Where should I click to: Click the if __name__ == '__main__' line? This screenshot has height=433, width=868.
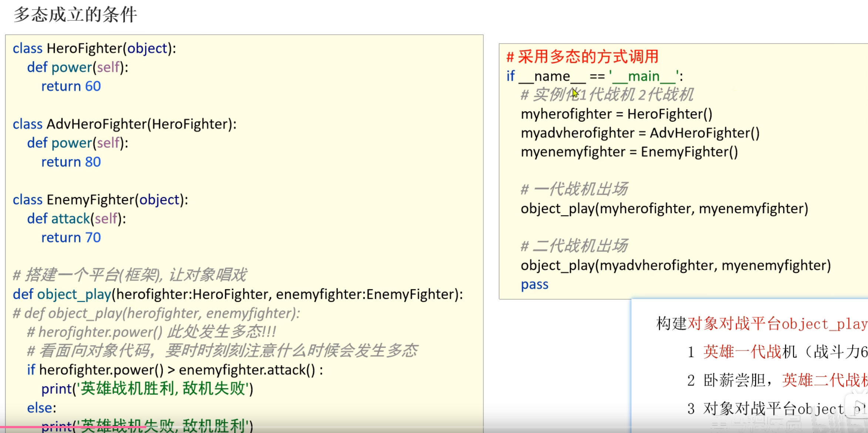[x=594, y=76]
